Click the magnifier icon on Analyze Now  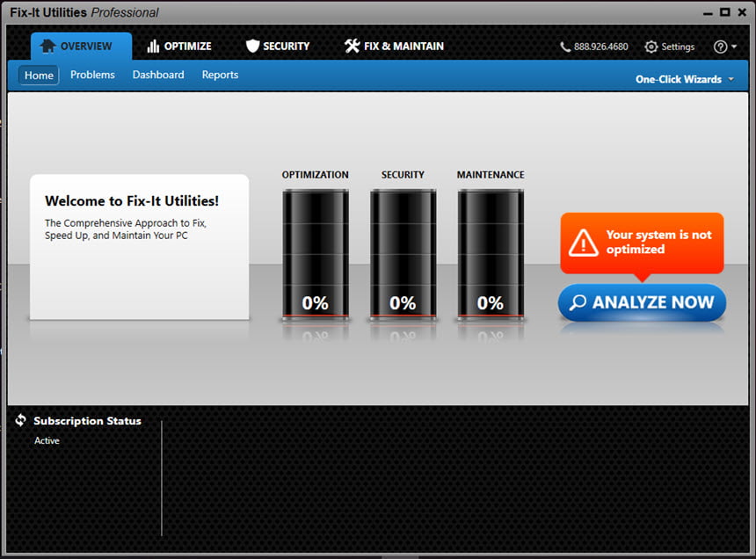click(x=578, y=302)
